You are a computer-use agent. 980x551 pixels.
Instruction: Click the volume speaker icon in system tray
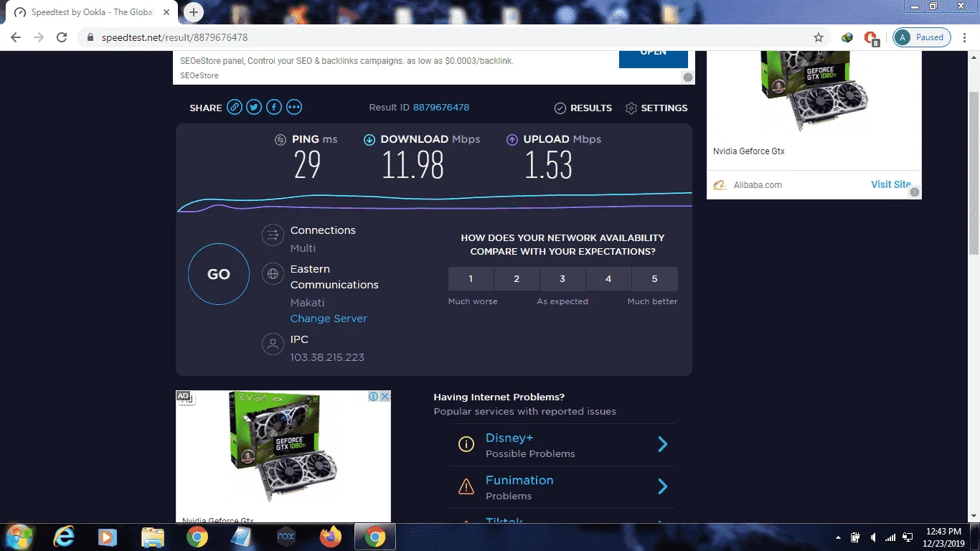point(873,537)
